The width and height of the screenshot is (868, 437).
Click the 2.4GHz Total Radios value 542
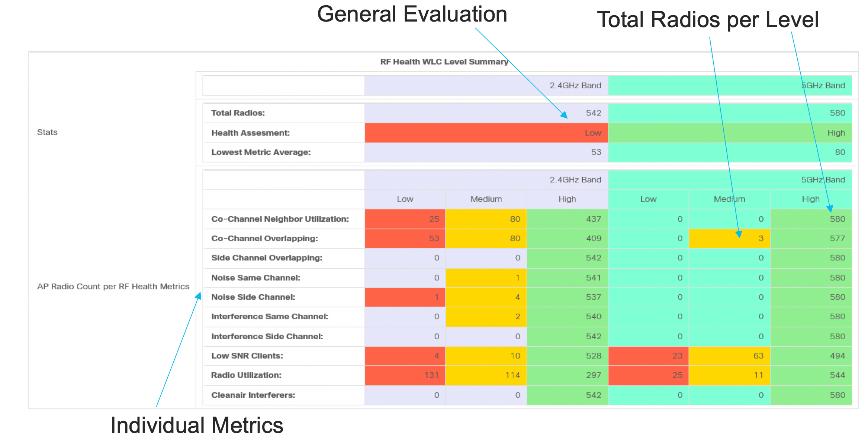[x=594, y=113]
